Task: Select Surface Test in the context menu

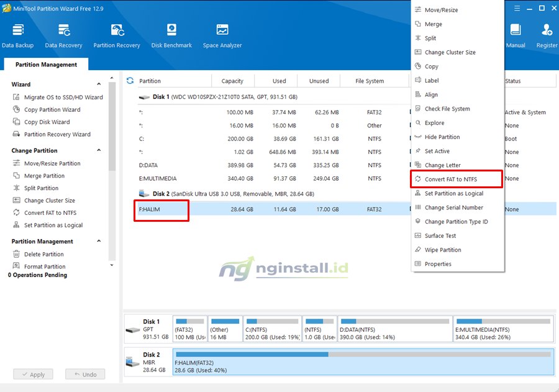Action: (457, 236)
